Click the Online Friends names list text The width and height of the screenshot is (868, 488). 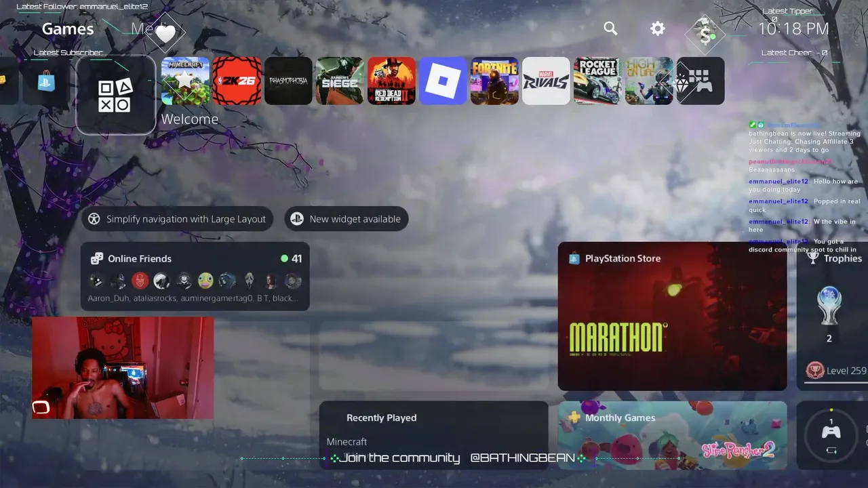tap(192, 298)
